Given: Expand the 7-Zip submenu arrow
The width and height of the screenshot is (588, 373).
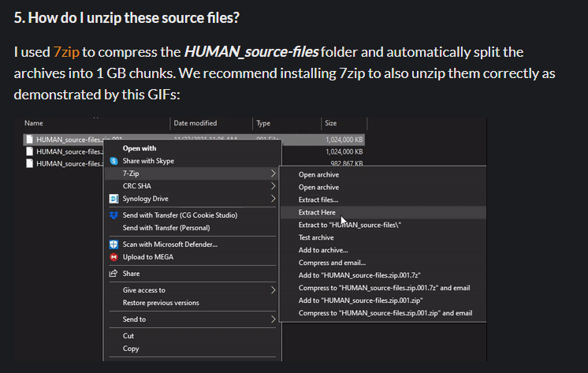Looking at the screenshot, I should (273, 173).
